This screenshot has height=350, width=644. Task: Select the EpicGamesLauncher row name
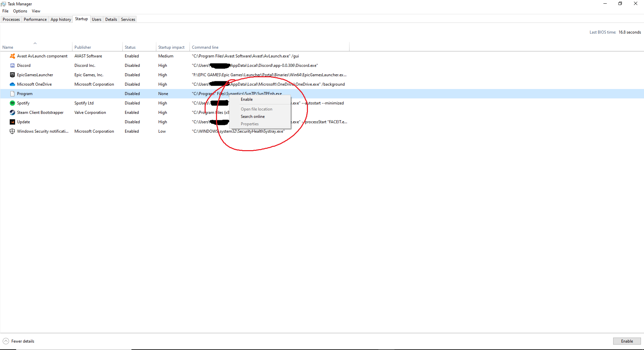pyautogui.click(x=35, y=75)
